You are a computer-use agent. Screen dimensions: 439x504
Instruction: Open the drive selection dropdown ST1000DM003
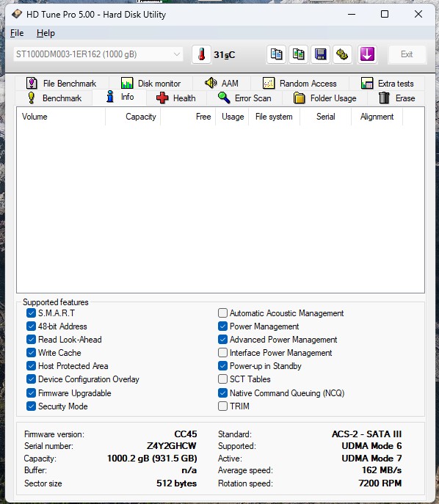coord(98,54)
